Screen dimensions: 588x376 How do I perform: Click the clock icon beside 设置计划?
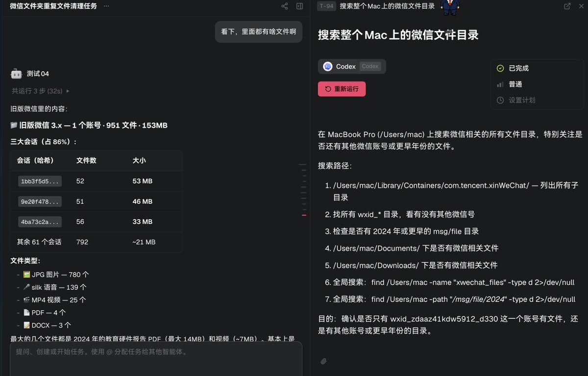[500, 100]
